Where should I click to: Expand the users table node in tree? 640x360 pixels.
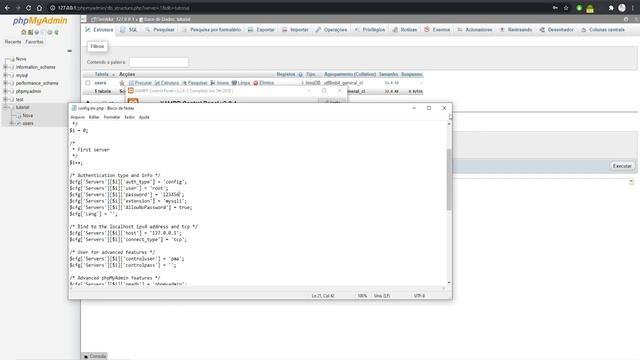point(12,123)
